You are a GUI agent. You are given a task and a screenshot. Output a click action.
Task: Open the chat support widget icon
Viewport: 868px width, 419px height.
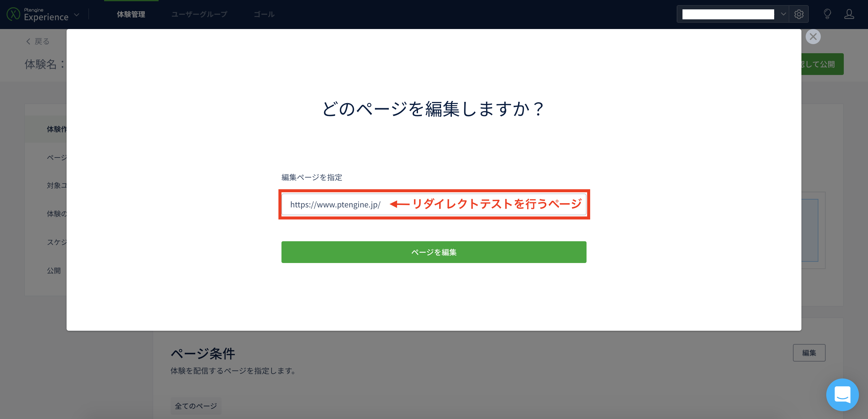842,395
